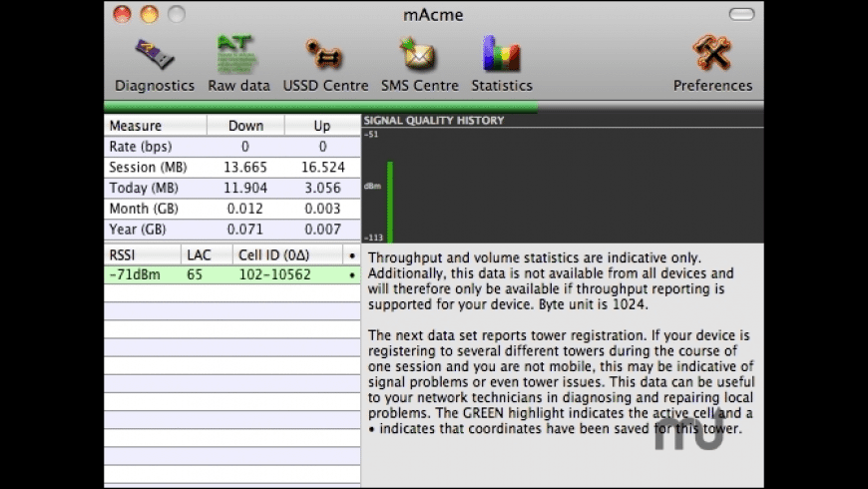Click the Rate (bps) row label
Image resolution: width=868 pixels, height=489 pixels.
tap(141, 147)
